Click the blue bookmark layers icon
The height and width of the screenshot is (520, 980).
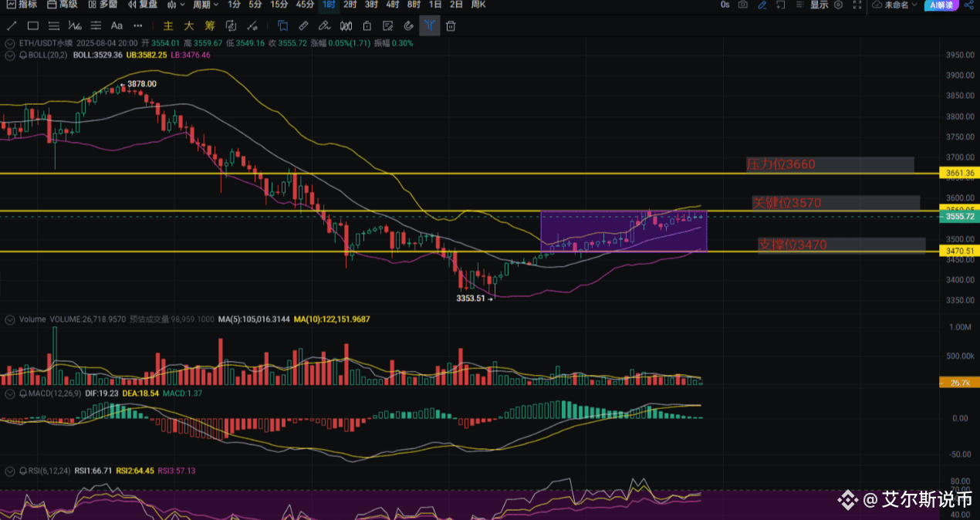[283, 25]
